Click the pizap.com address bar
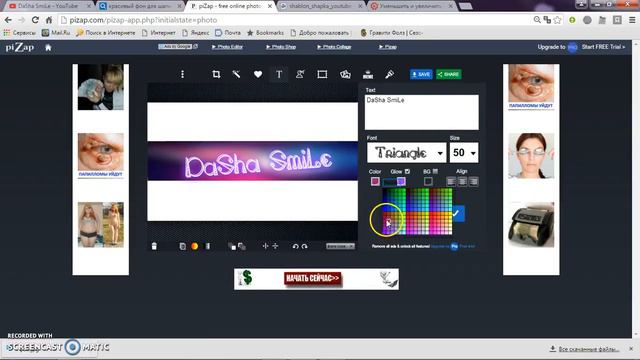This screenshot has width=640, height=360. (294, 20)
